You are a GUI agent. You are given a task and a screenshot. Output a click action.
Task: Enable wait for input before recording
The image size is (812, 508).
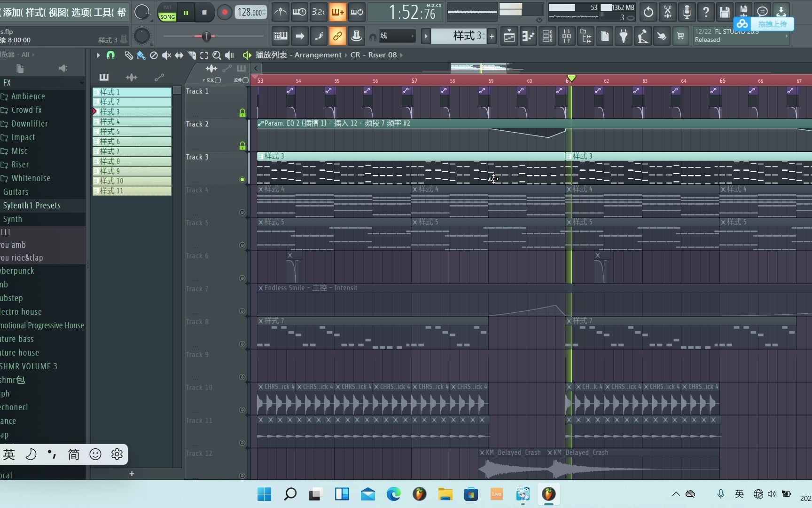[299, 12]
